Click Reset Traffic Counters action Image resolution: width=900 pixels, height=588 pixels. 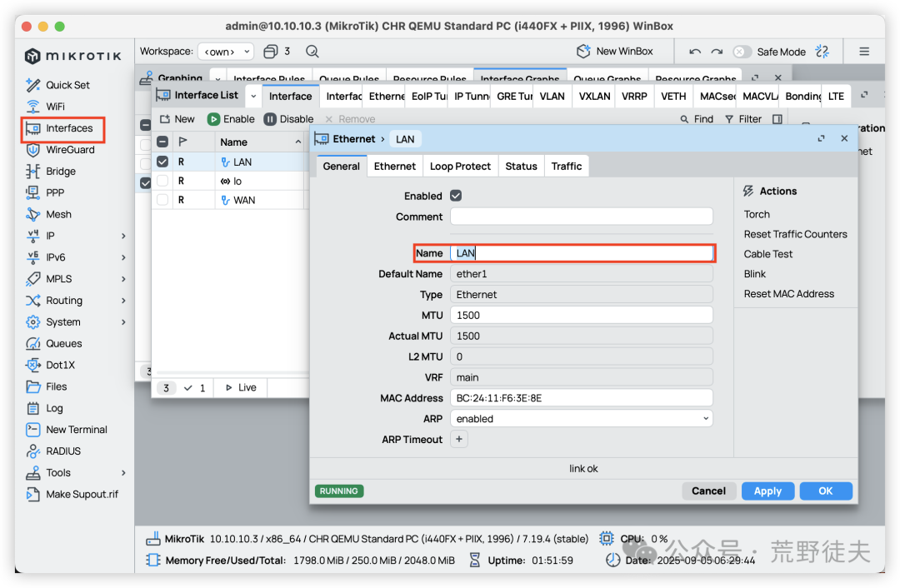(x=795, y=234)
